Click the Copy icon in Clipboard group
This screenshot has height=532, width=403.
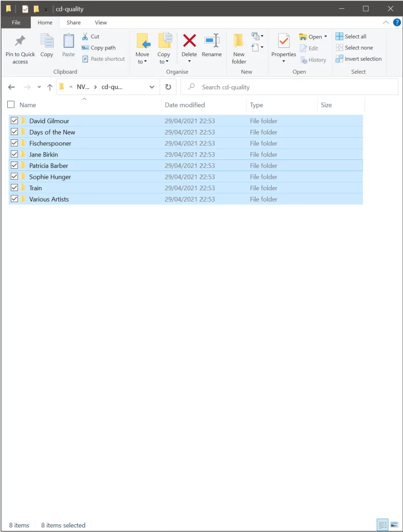[x=47, y=42]
